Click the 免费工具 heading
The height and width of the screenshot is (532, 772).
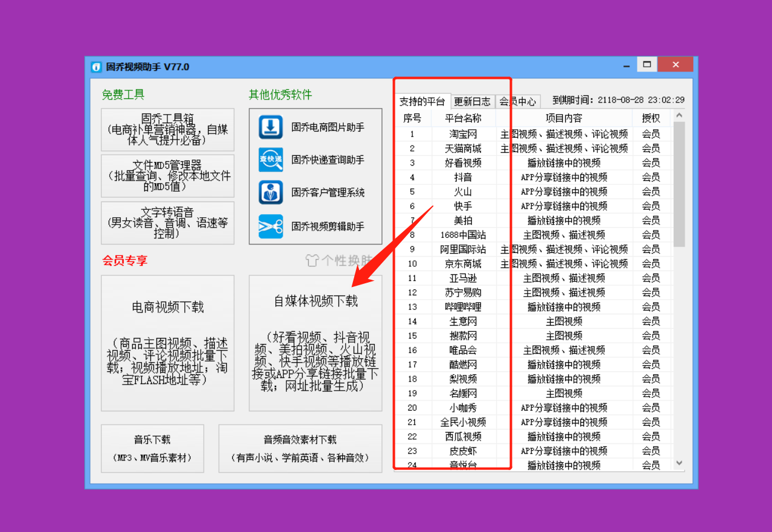(x=123, y=95)
